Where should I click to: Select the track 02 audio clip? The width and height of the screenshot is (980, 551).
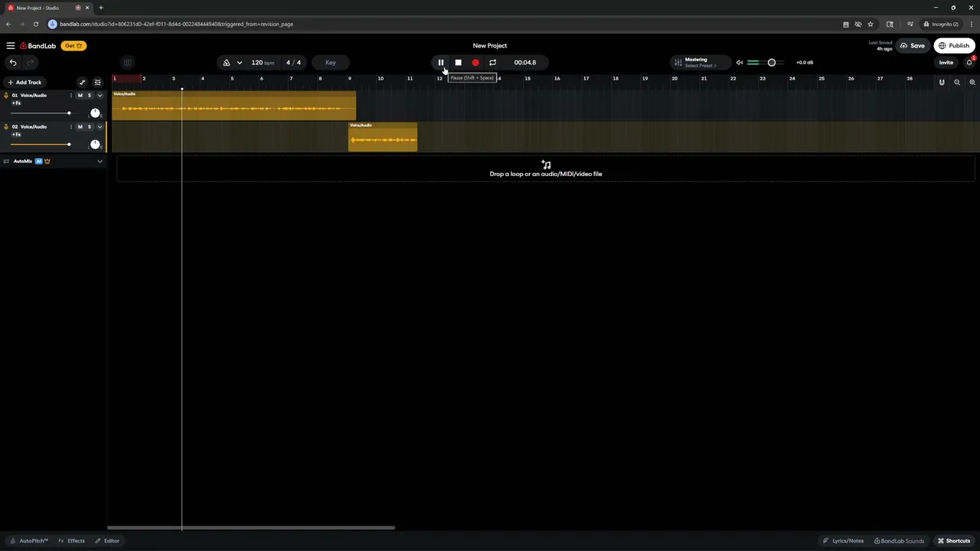[x=383, y=137]
